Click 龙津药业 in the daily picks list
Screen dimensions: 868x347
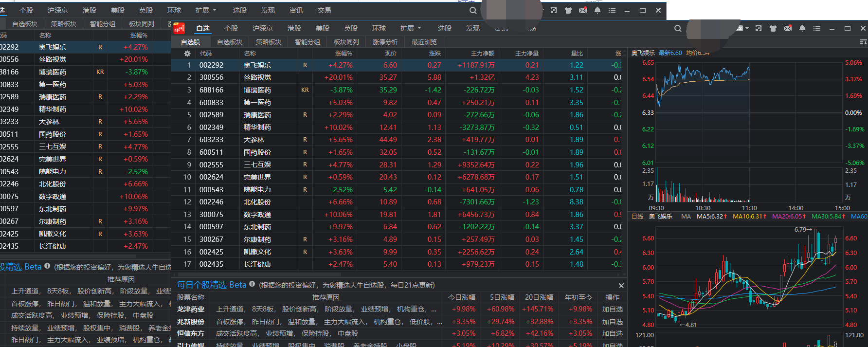pos(191,309)
